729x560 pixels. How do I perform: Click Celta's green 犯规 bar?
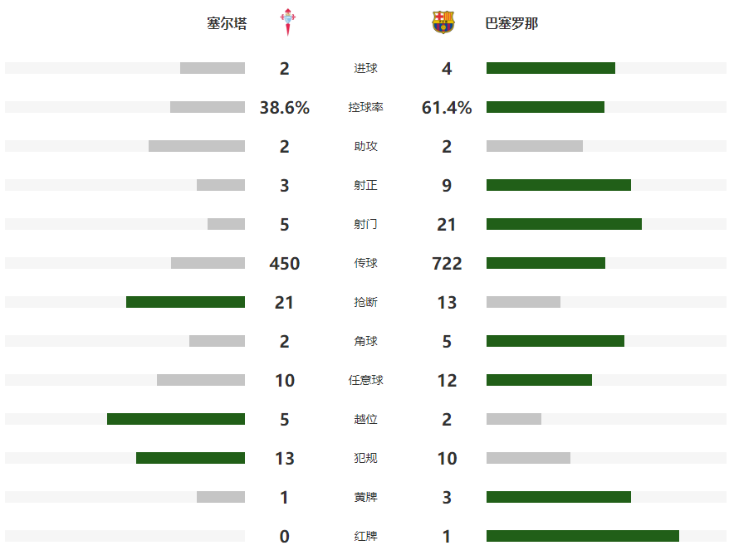click(190, 458)
